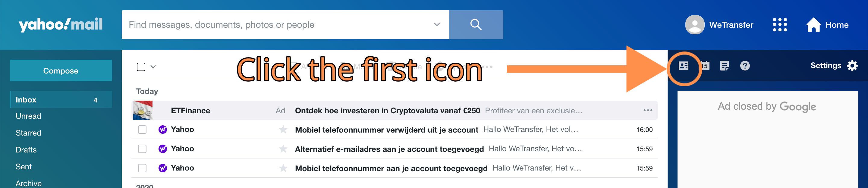Click the Compose button

click(x=61, y=71)
